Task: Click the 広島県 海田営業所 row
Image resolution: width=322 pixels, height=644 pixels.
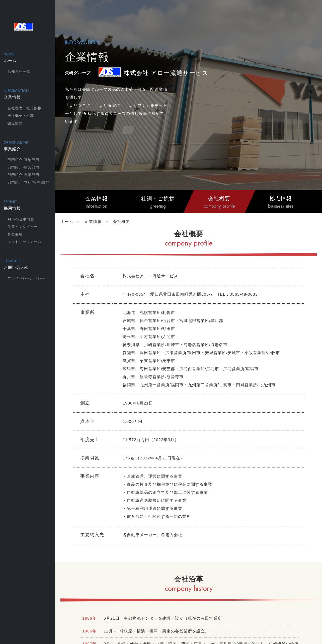Action: point(190,369)
